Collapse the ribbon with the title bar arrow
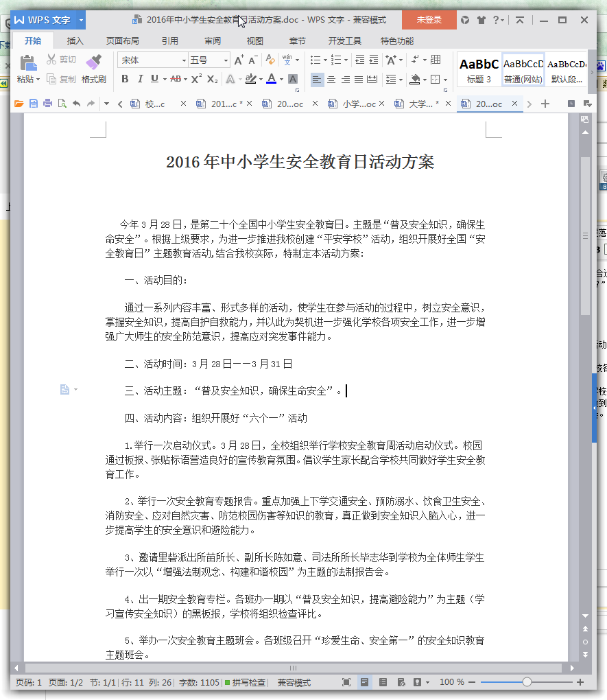The width and height of the screenshot is (607, 700). coord(520,20)
